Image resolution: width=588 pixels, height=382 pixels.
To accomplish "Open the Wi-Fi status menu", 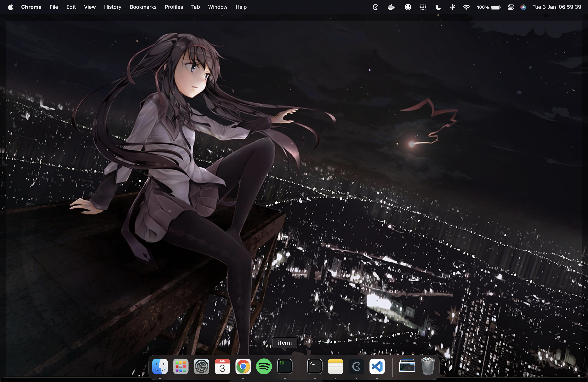I will 466,7.
